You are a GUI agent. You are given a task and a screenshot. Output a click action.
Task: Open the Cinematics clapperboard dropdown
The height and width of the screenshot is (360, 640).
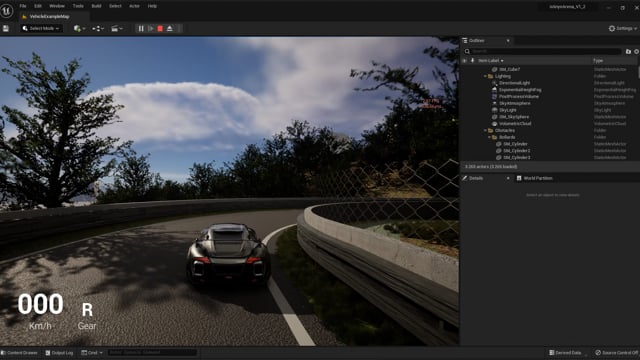pyautogui.click(x=117, y=29)
